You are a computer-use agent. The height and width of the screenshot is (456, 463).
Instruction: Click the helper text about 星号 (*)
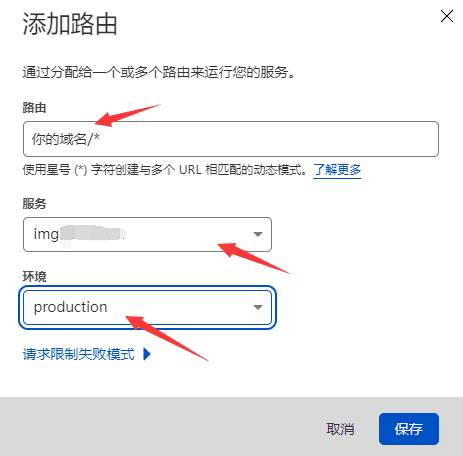pyautogui.click(x=165, y=170)
